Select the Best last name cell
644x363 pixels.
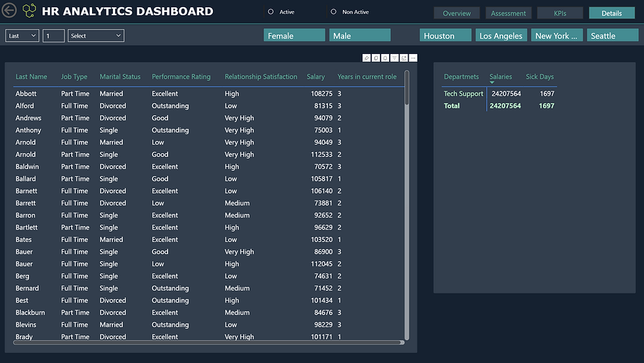[x=22, y=301]
